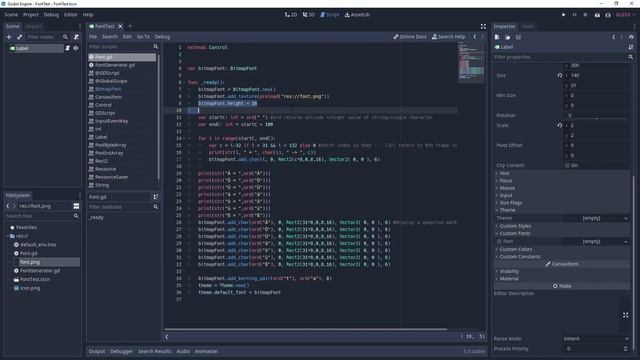The height and width of the screenshot is (360, 640).
Task: Open the Project menu
Action: pyautogui.click(x=31, y=15)
